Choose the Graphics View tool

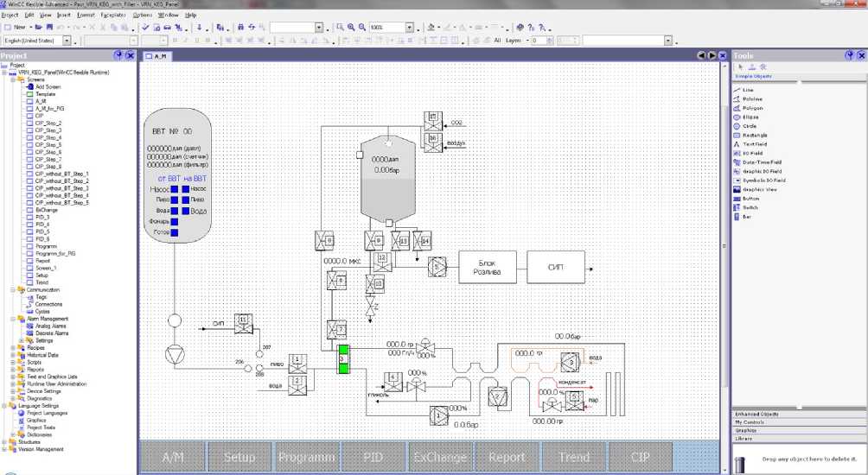758,189
